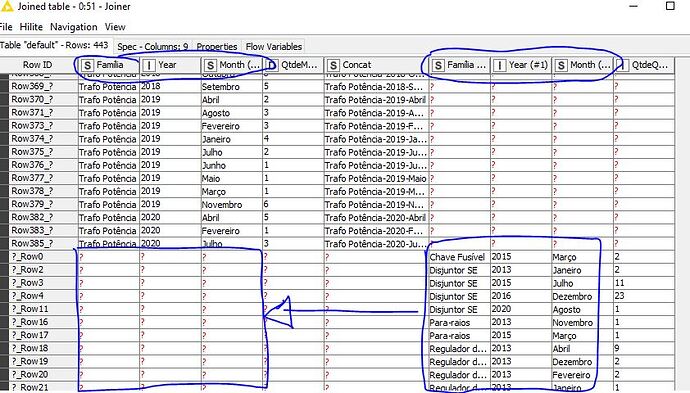The image size is (690, 393).
Task: Open the Hilite menu
Action: pyautogui.click(x=31, y=27)
